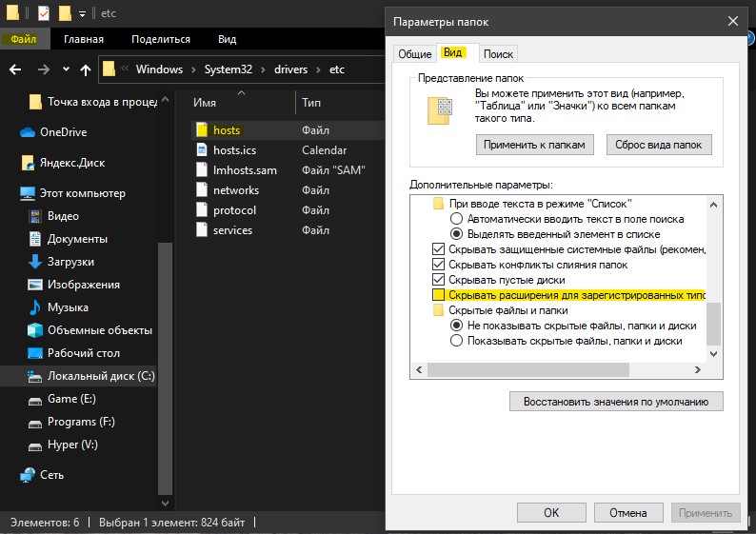
Task: Click horizontal scrollbar right arrow in settings
Action: pos(698,369)
